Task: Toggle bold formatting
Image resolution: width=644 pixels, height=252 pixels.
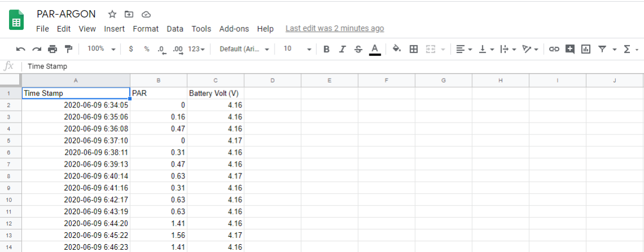Action: [327, 49]
